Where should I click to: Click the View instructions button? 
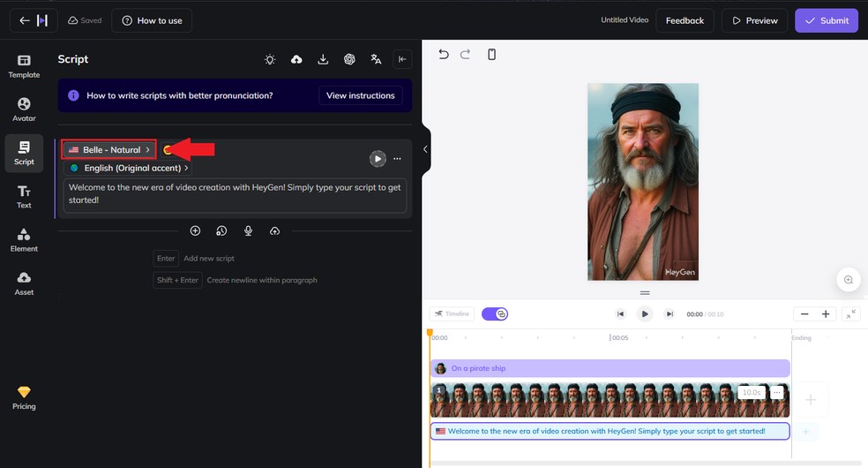pos(360,95)
